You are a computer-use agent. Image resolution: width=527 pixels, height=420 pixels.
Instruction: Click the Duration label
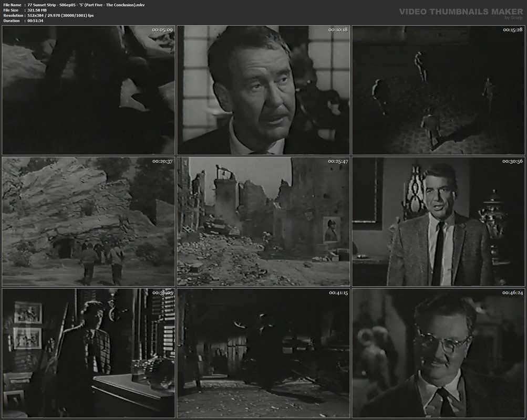coord(12,21)
